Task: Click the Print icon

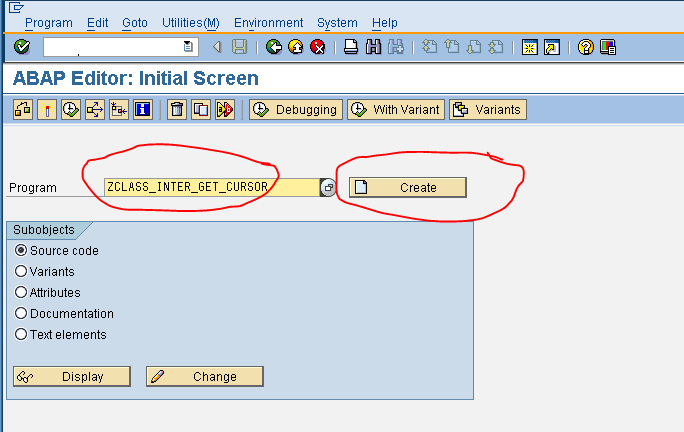Action: (x=351, y=47)
